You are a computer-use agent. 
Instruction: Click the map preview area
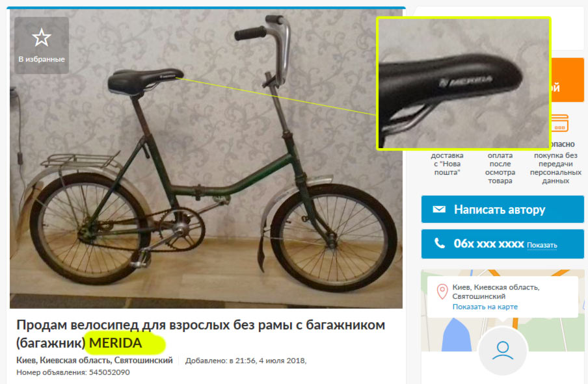point(503,310)
